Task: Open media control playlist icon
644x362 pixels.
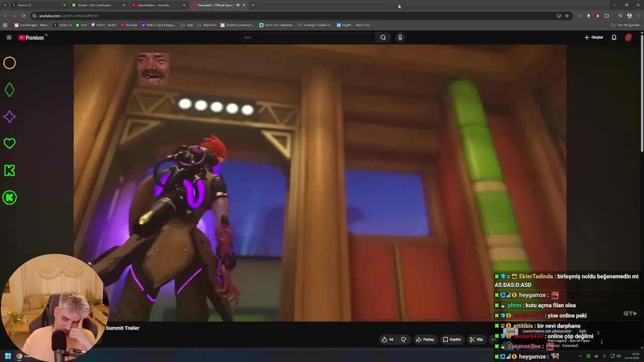Action: [620, 16]
